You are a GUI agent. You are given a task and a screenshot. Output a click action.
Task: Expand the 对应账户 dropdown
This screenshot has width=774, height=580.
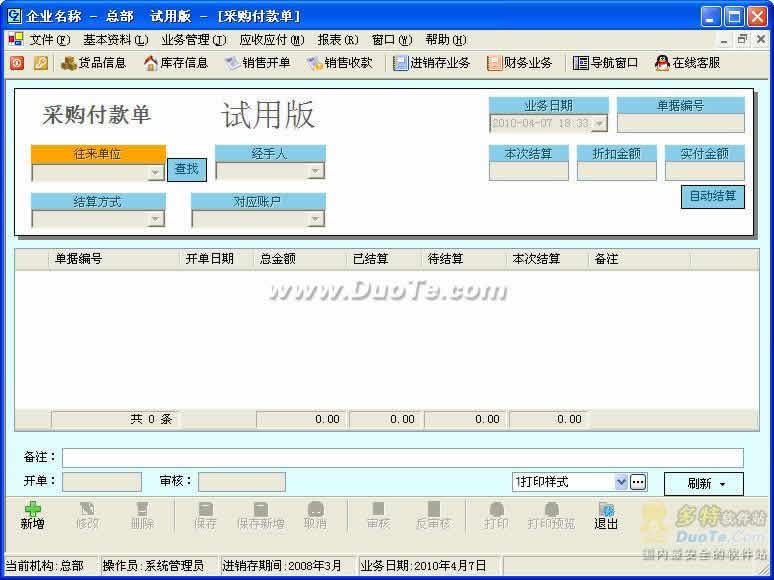315,219
